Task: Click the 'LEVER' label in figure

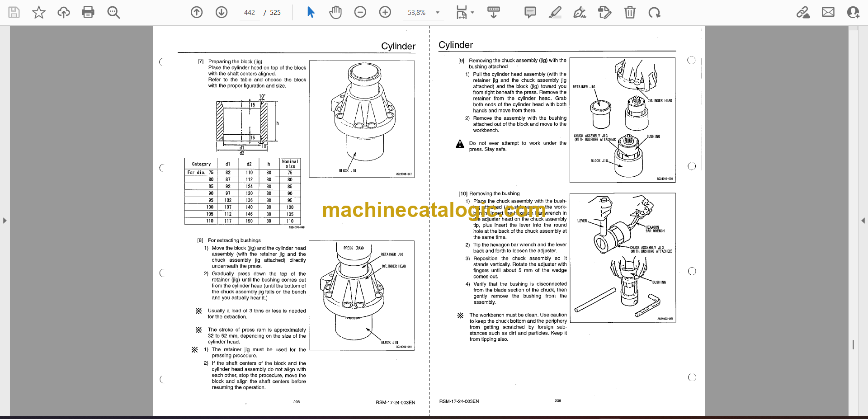Action: [x=582, y=221]
